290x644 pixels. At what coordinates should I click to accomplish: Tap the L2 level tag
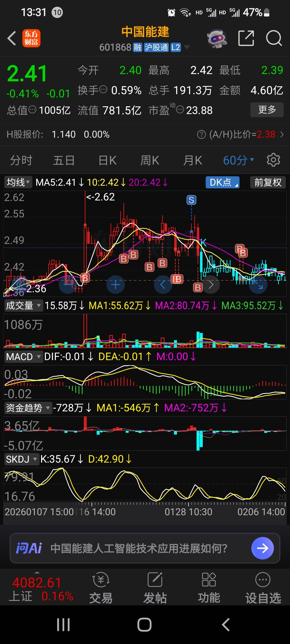(x=176, y=47)
